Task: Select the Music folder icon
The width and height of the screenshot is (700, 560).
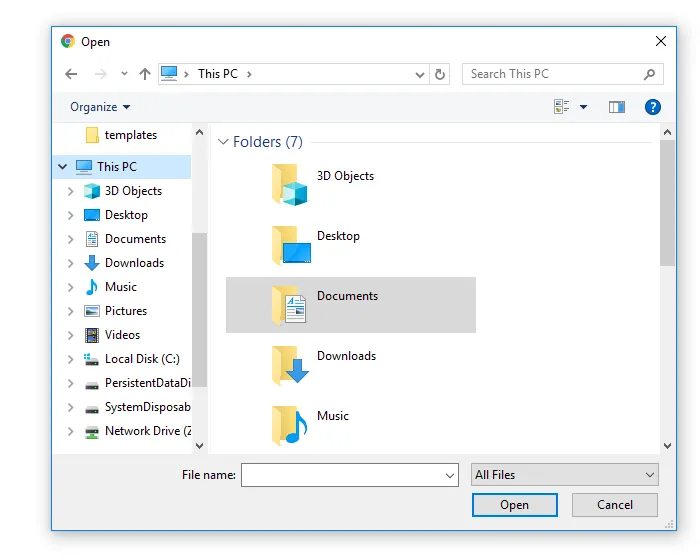Action: pyautogui.click(x=290, y=425)
